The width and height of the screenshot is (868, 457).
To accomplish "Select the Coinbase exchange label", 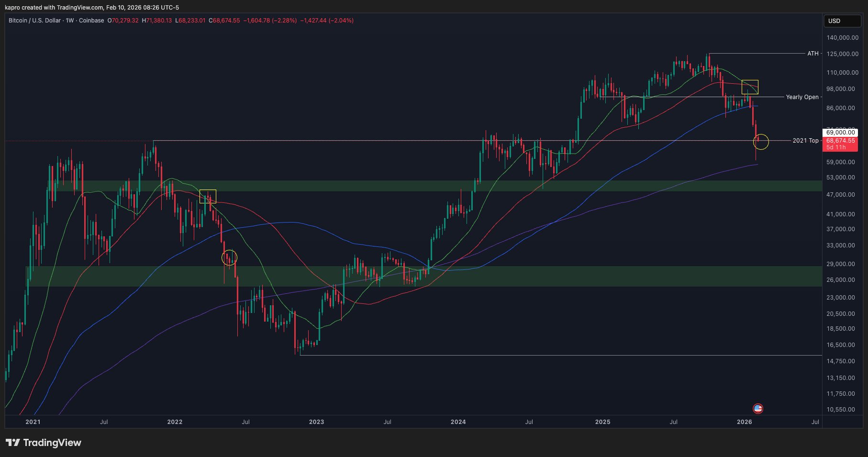I will (x=91, y=21).
